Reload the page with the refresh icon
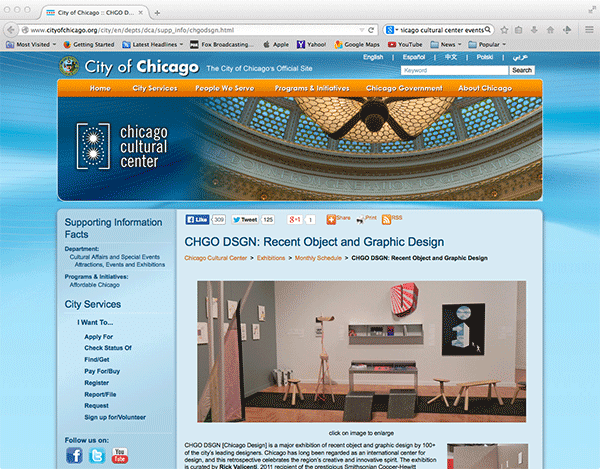Image resolution: width=600 pixels, height=469 pixels. pyautogui.click(x=371, y=30)
